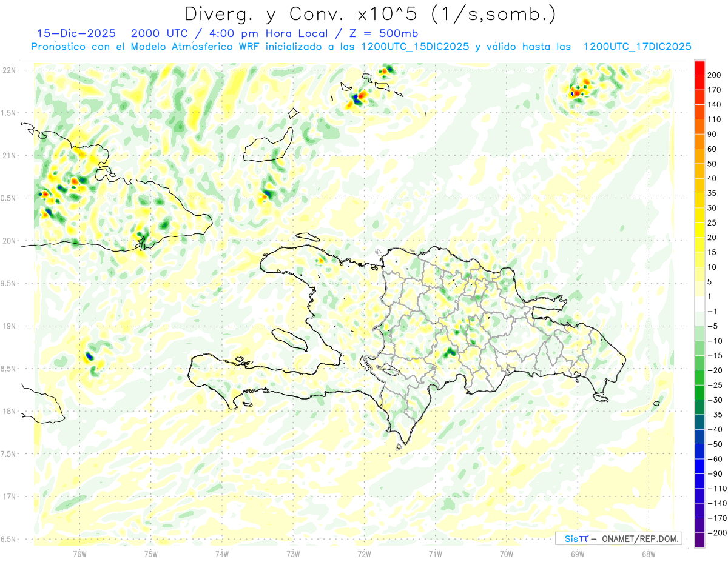Click the '110' color scale value

click(x=715, y=119)
